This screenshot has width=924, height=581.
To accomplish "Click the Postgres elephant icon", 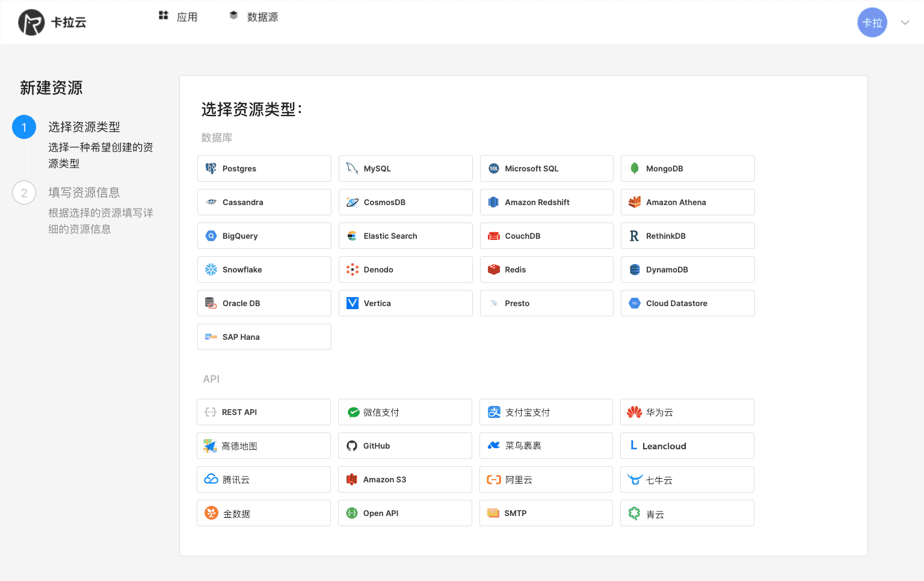I will [211, 168].
